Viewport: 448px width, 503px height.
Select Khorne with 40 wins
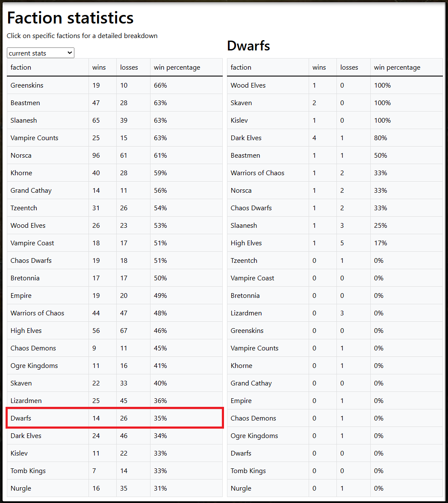click(115, 173)
